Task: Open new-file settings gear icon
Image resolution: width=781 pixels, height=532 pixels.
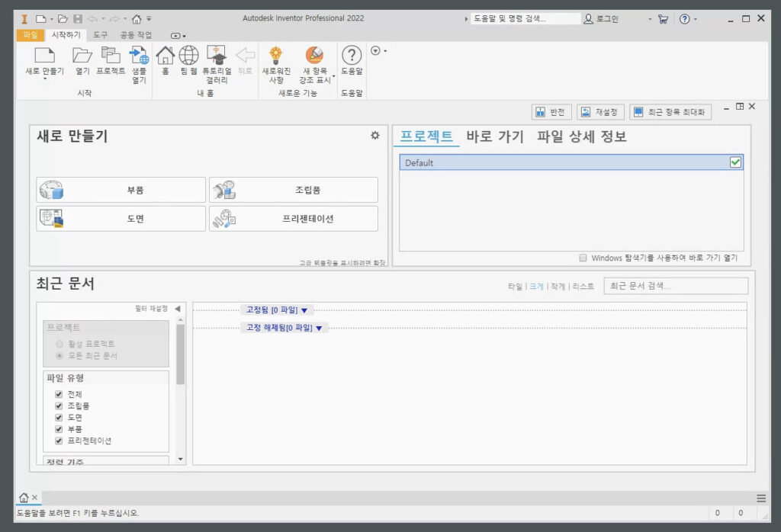Action: [375, 136]
